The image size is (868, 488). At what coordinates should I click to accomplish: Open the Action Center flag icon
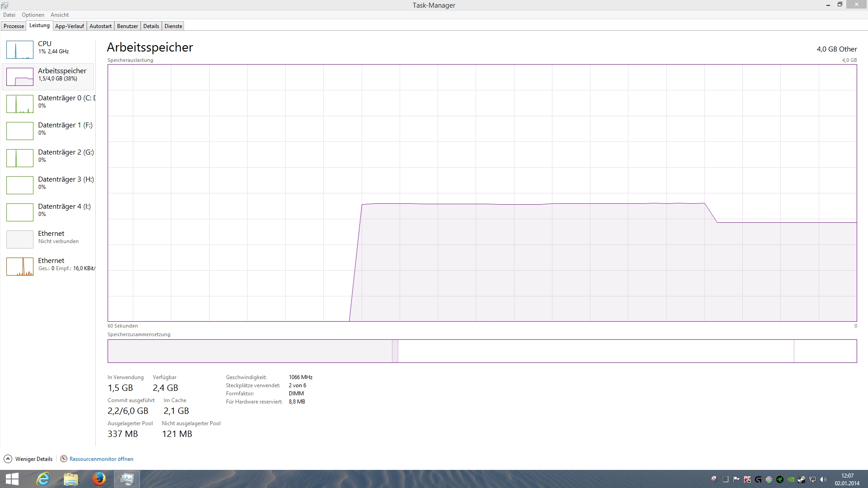736,479
